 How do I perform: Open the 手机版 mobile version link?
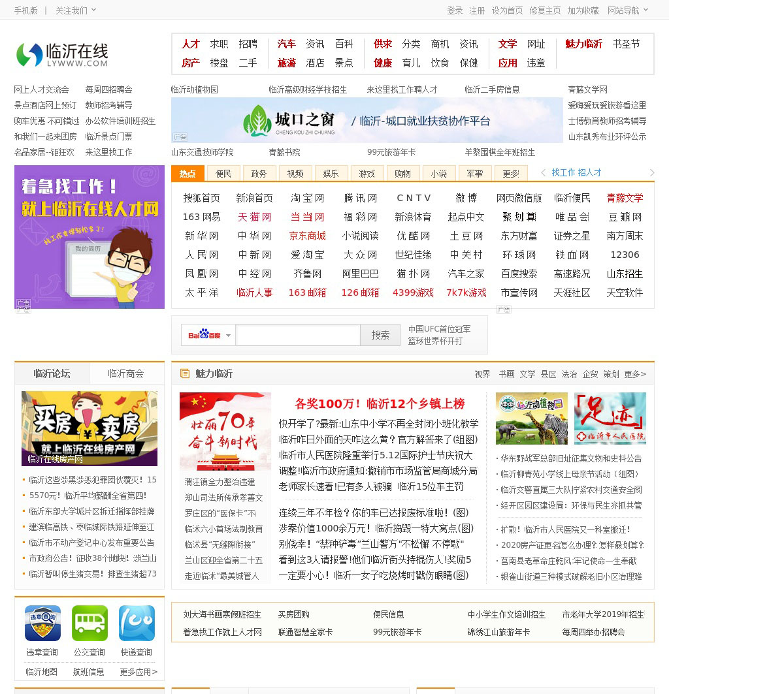[26, 10]
